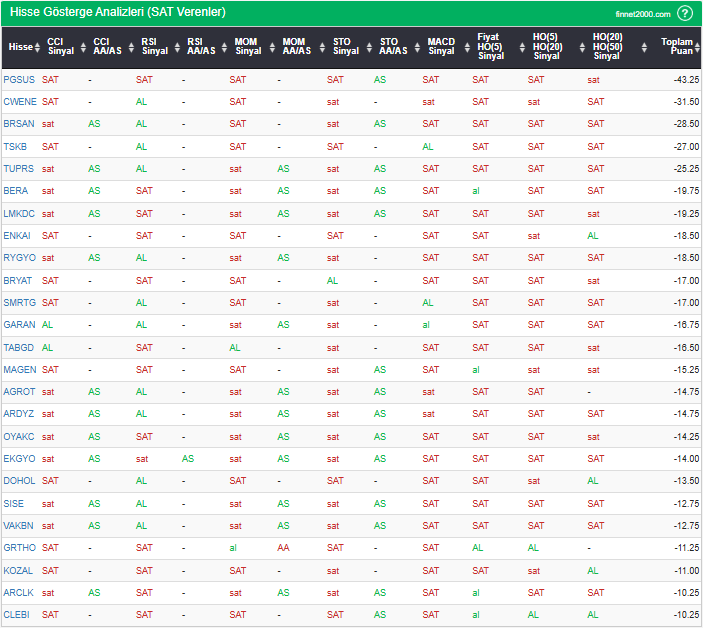703x628 pixels.
Task: Sort by MOM Sinyal column arrows
Action: pyautogui.click(x=272, y=47)
